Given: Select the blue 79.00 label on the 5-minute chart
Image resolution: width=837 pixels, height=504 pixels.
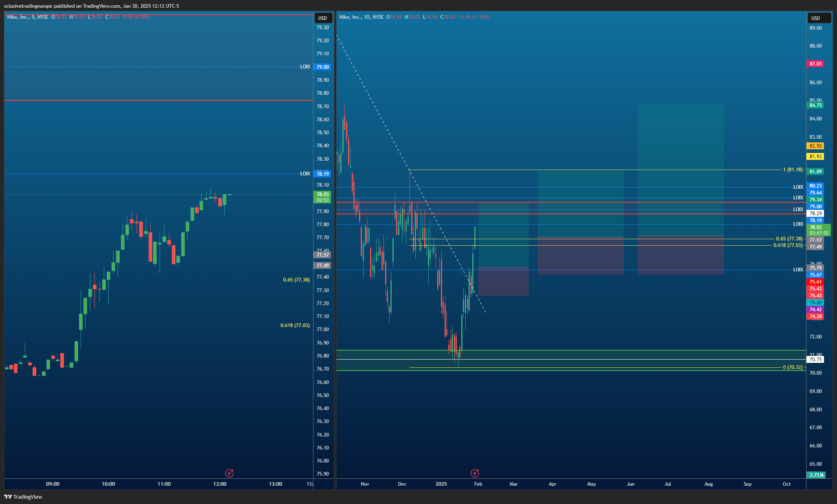Looking at the screenshot, I should click(x=322, y=67).
